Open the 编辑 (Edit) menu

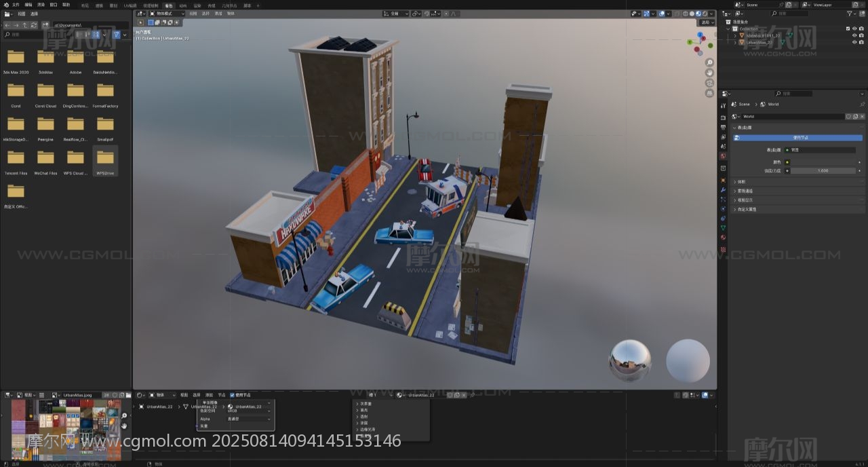coord(28,5)
